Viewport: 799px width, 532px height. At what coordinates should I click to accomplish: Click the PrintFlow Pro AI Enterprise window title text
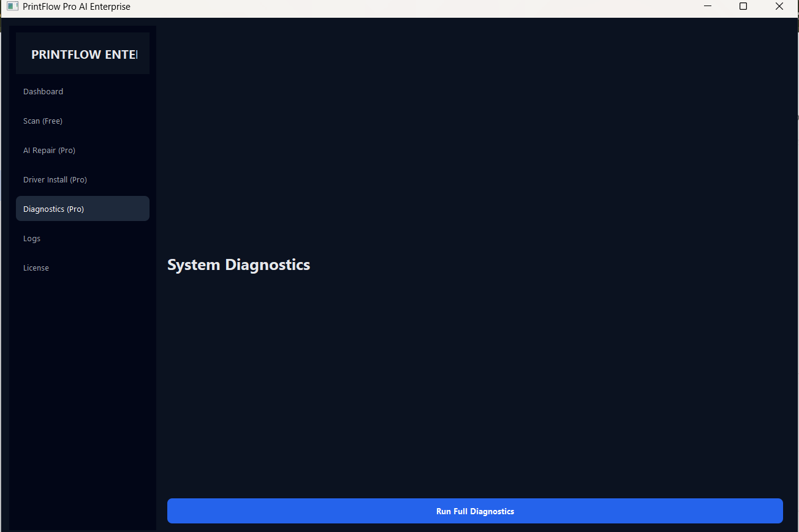click(77, 7)
